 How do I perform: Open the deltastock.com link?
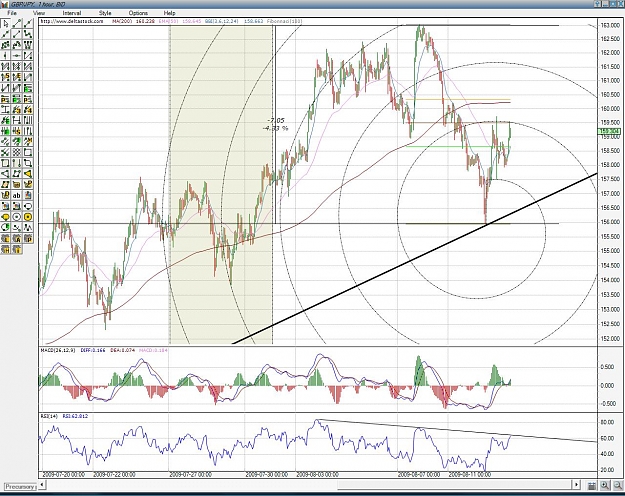pos(72,21)
